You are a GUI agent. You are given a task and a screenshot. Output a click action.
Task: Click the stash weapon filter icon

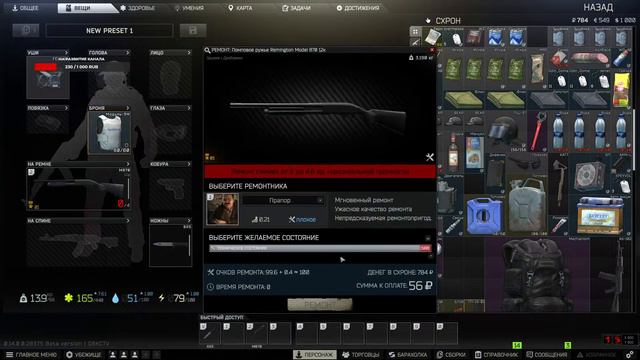[x=415, y=42]
